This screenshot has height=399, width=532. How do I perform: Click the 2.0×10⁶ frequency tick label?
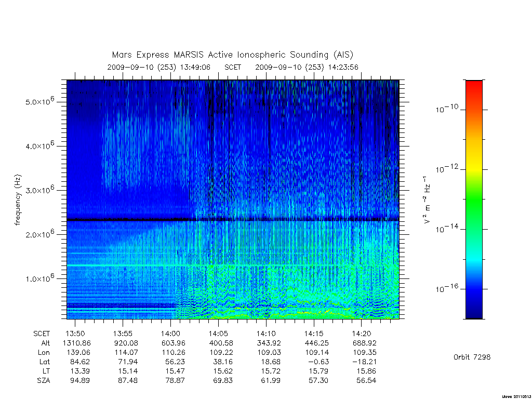click(39, 233)
